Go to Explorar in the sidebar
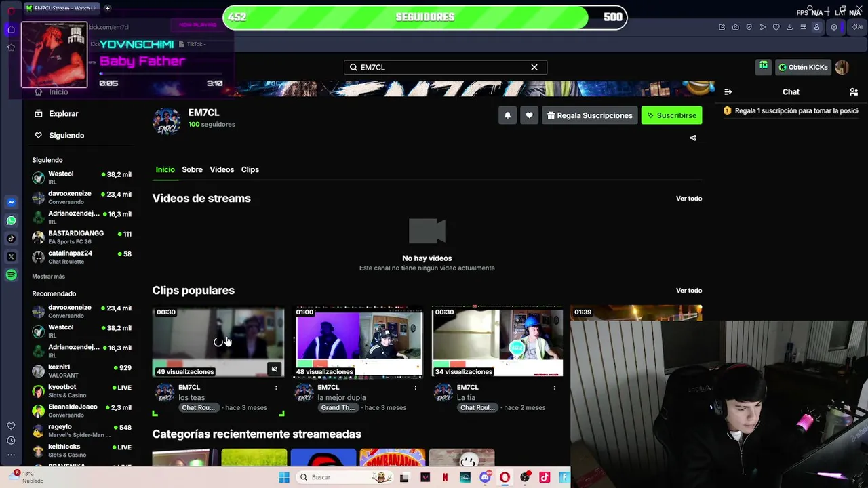 pyautogui.click(x=57, y=114)
